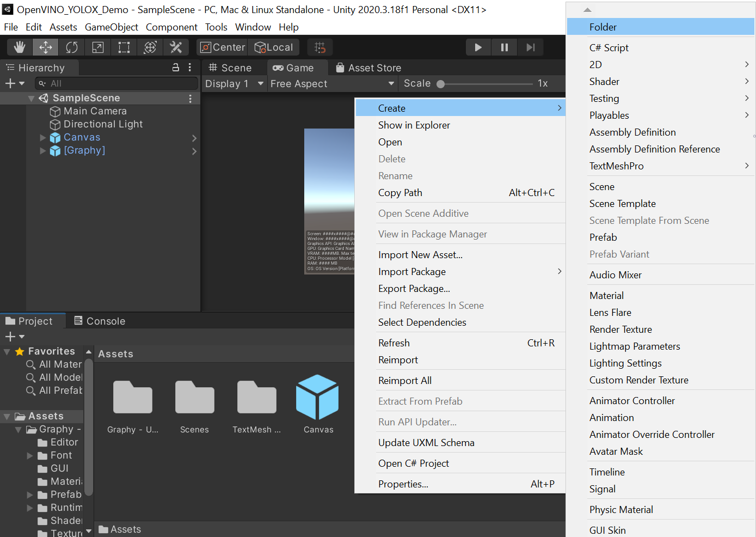Viewport: 756px width, 537px height.
Task: Adjust the Game view Scale slider
Action: click(441, 84)
